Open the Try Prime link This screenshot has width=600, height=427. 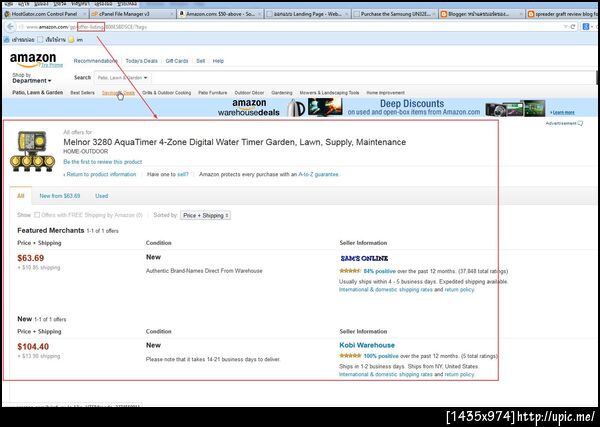[52, 65]
